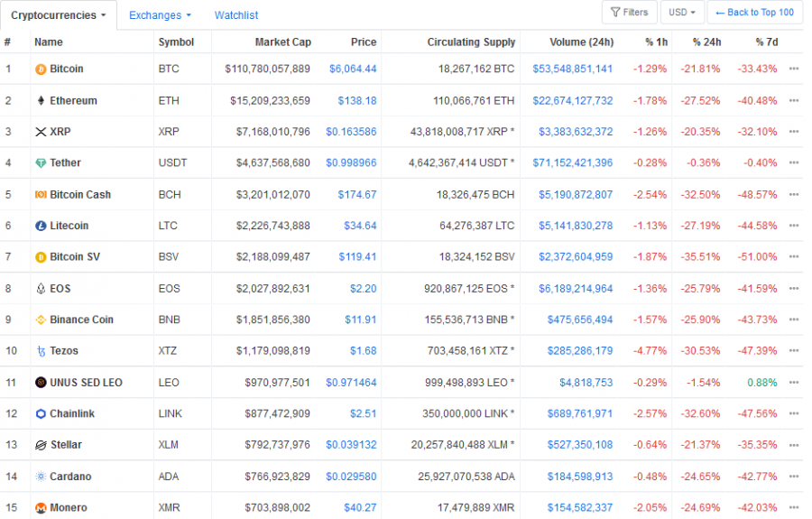Click XRP price $0.163586

(x=351, y=132)
